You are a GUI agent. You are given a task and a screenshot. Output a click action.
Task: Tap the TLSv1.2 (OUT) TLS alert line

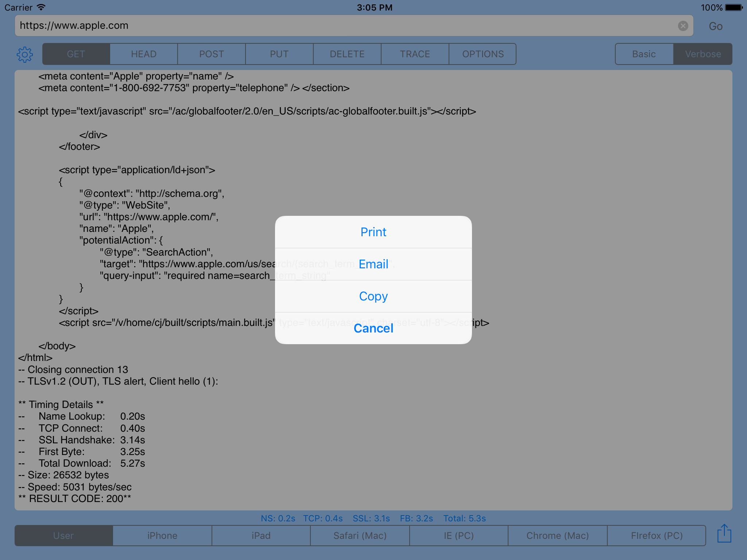(x=118, y=381)
